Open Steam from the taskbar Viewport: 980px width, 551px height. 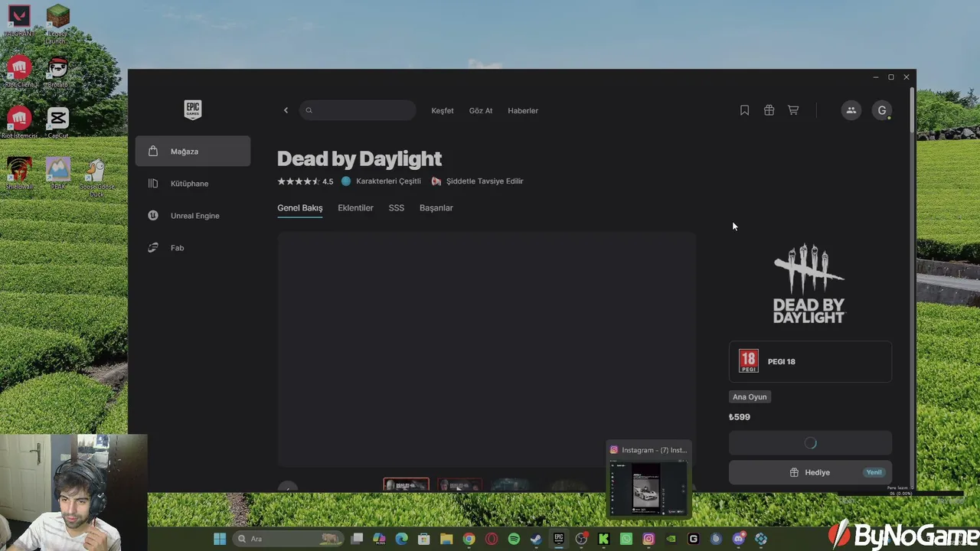[x=536, y=539]
